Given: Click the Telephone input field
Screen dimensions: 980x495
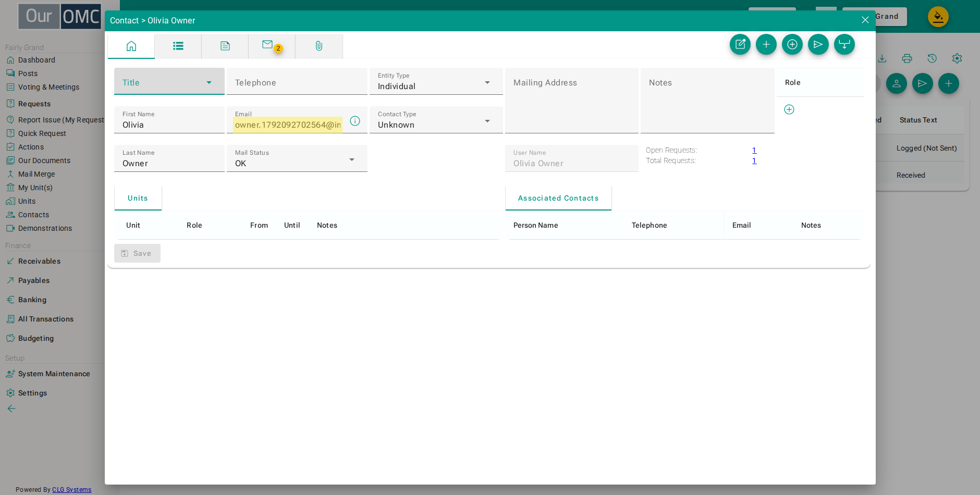Looking at the screenshot, I should click(297, 81).
